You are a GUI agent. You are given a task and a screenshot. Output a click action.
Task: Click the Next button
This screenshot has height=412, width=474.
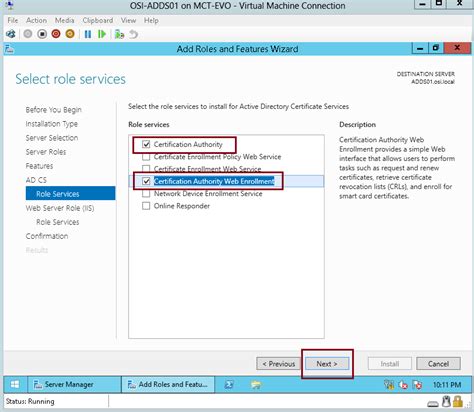coord(327,364)
